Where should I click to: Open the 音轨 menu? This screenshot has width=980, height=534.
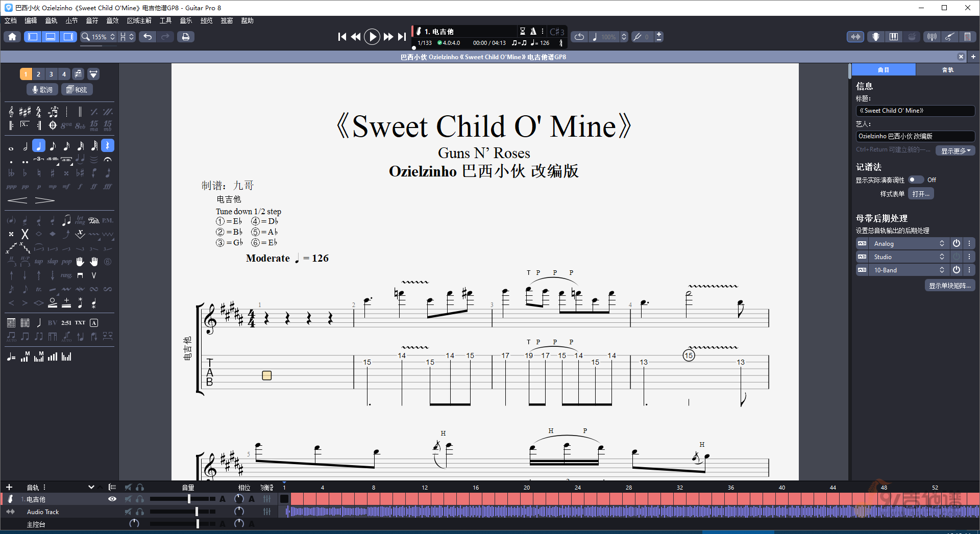(52, 20)
